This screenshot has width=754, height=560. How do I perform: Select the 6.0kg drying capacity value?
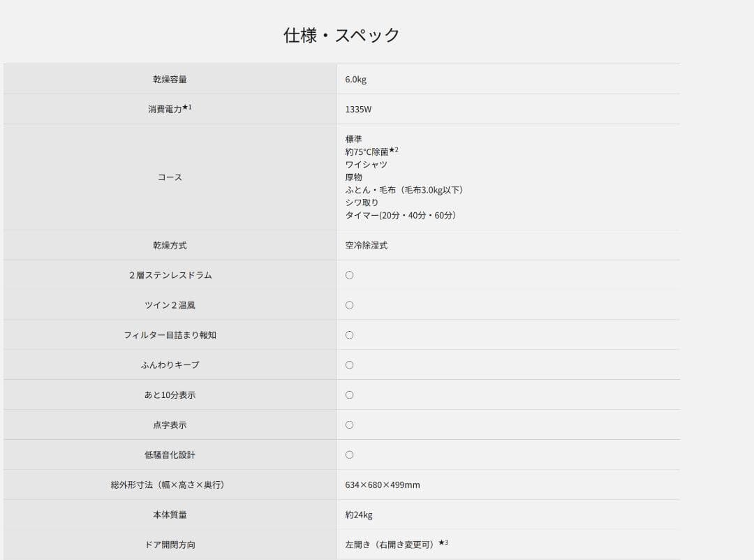(x=355, y=80)
